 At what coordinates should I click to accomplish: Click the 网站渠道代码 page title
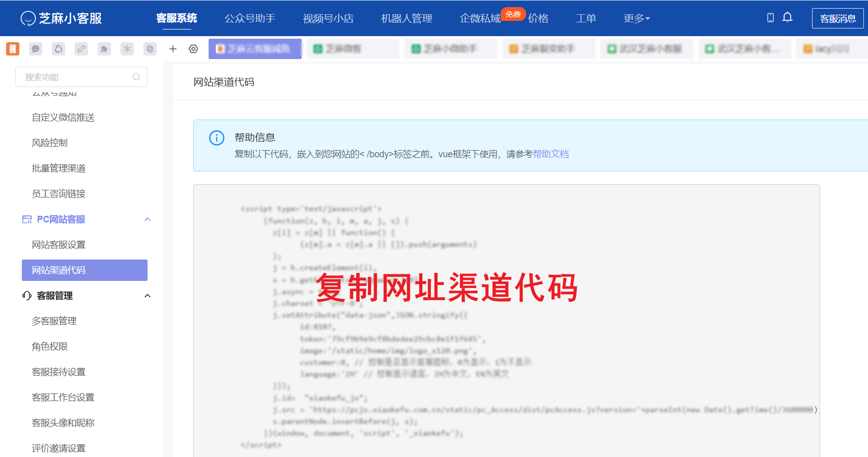(x=224, y=82)
